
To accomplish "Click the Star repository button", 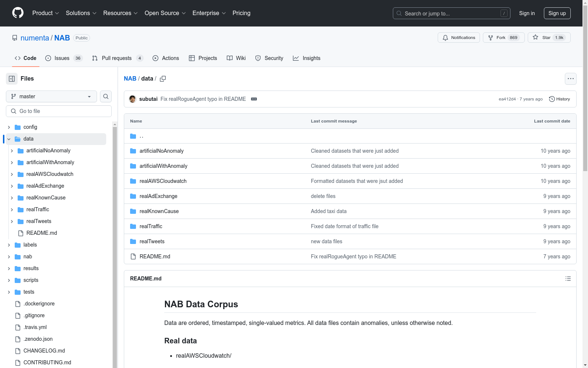I will (x=549, y=38).
